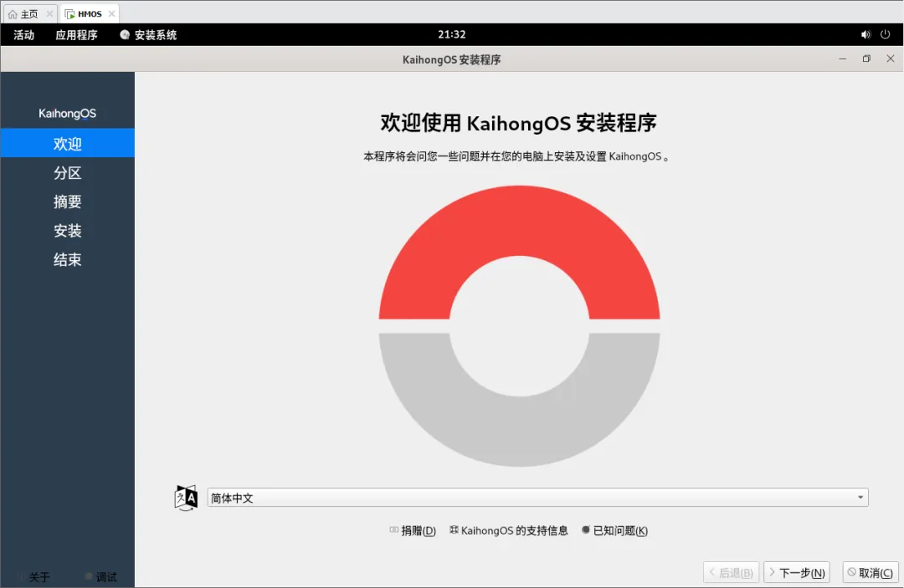Toggle the 调试 debug button
Image resolution: width=904 pixels, height=588 pixels.
click(x=101, y=576)
